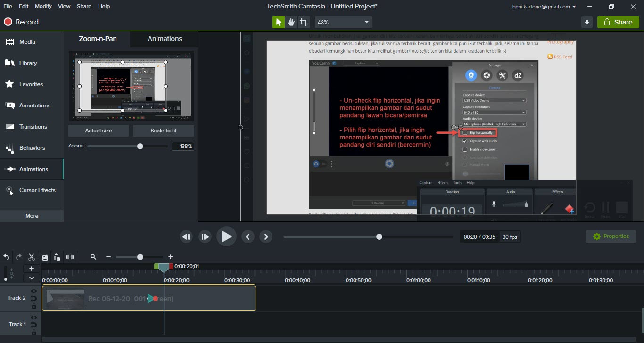Hide Track 1 with eye icon
The height and width of the screenshot is (343, 644).
[x=34, y=318]
